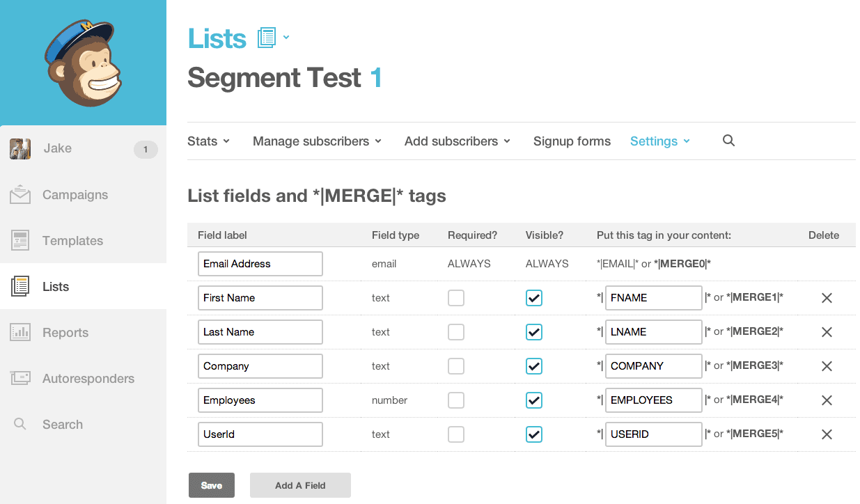This screenshot has height=504, width=860.
Task: Click Add A Field button
Action: tap(300, 485)
